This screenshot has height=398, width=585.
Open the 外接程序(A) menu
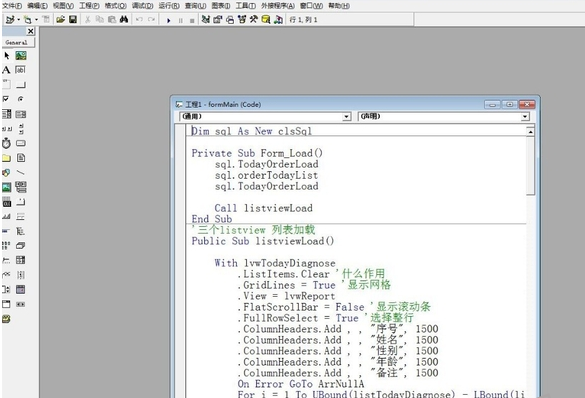coord(278,6)
